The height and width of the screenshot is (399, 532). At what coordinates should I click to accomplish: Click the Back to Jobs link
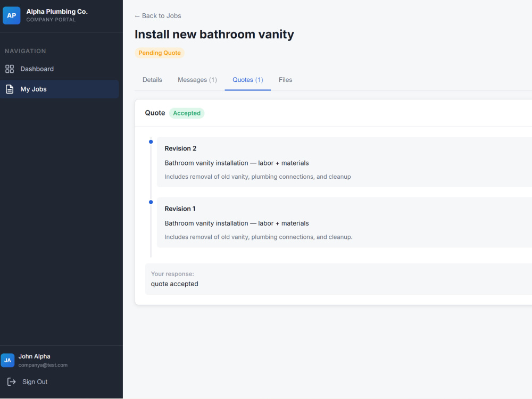[158, 16]
